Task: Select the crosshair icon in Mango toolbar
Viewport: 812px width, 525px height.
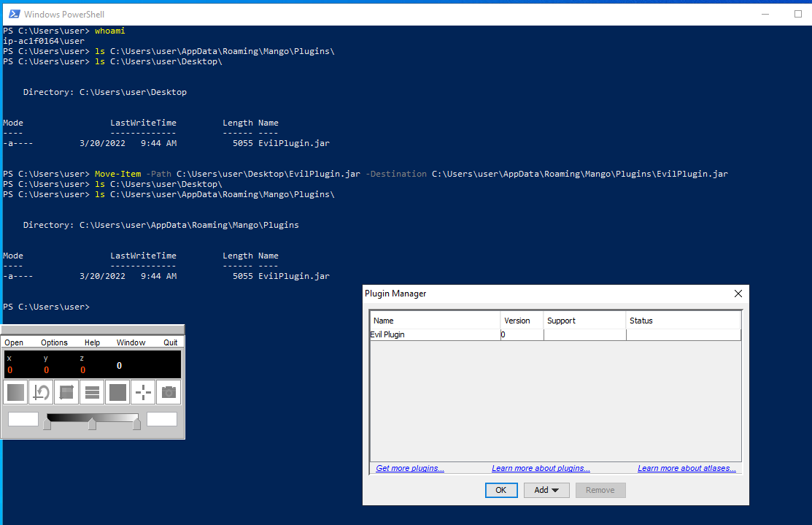Action: click(x=143, y=392)
